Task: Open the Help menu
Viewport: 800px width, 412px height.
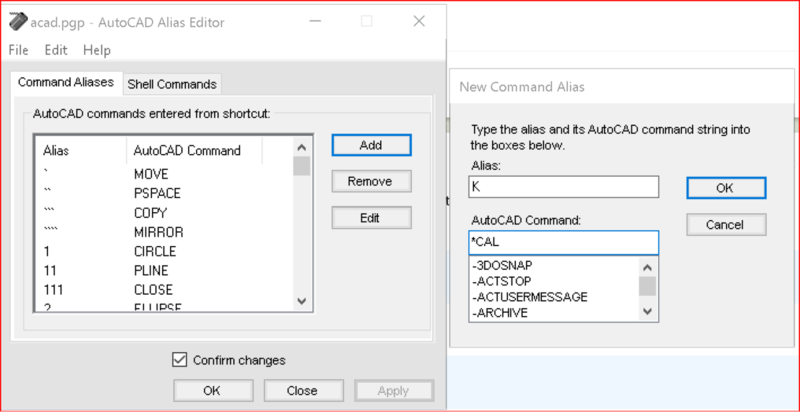Action: [x=97, y=50]
